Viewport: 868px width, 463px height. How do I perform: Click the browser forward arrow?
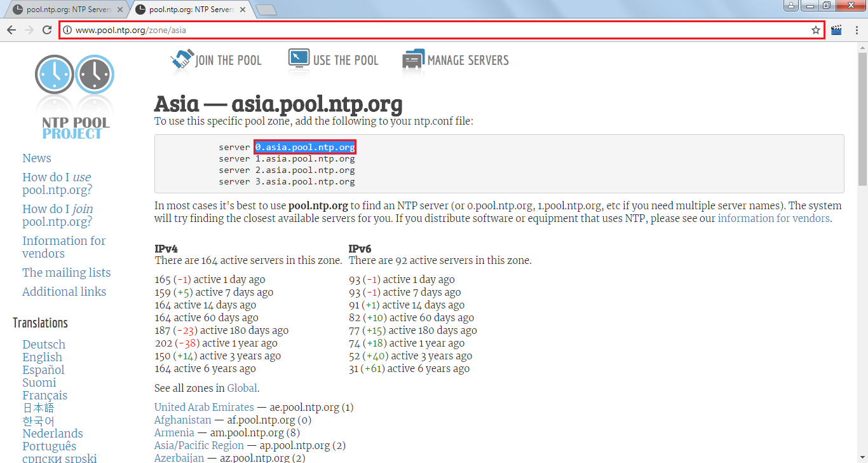(29, 30)
